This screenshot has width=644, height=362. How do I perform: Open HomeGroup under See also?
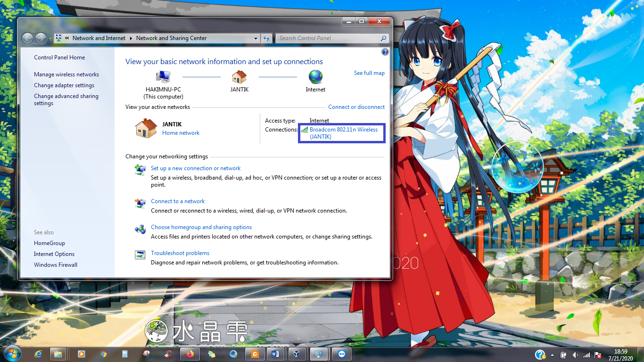(x=50, y=243)
